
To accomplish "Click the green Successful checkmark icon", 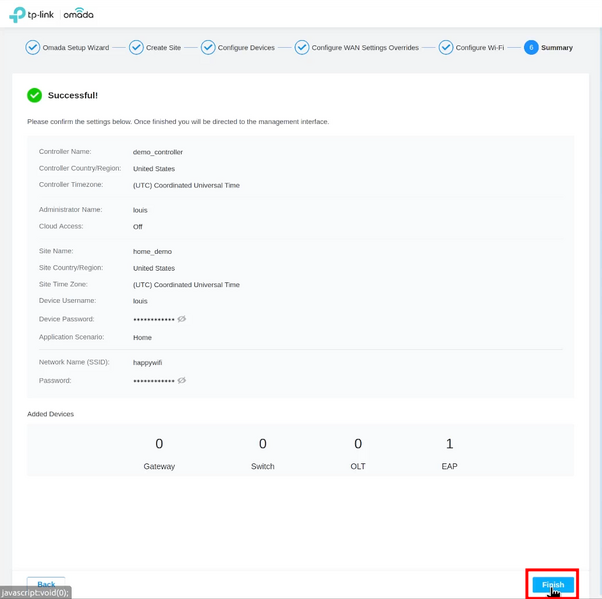I will pyautogui.click(x=35, y=95).
